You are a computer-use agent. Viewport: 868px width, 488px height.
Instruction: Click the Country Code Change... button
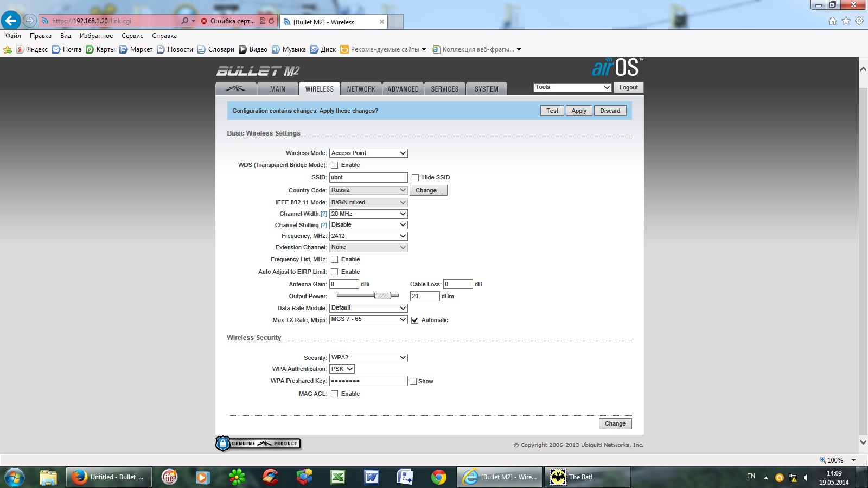[429, 191]
